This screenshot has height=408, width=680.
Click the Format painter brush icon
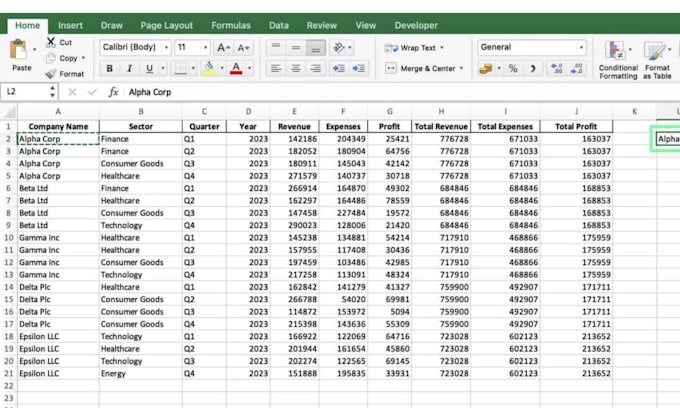pyautogui.click(x=51, y=74)
